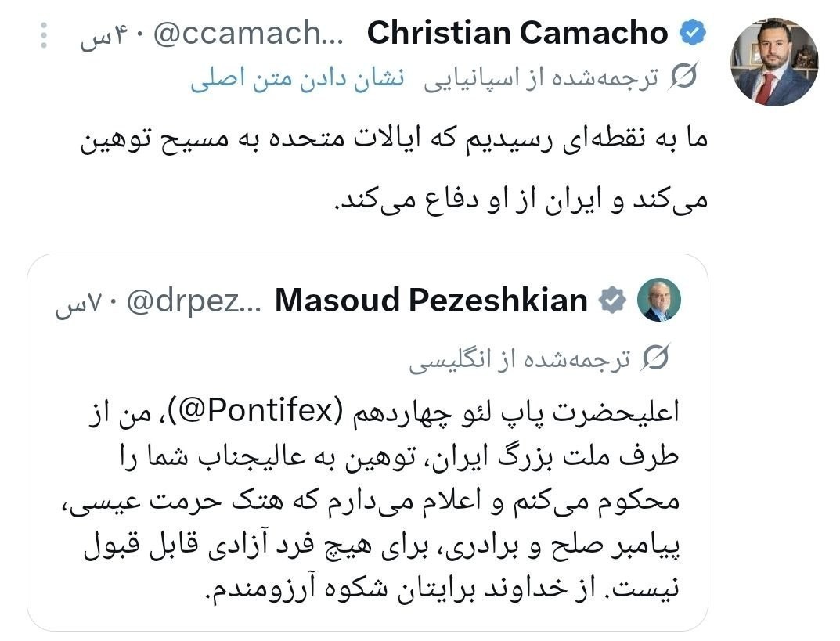Click Masoud Pezeshkian's gray verified badge

pos(613,300)
